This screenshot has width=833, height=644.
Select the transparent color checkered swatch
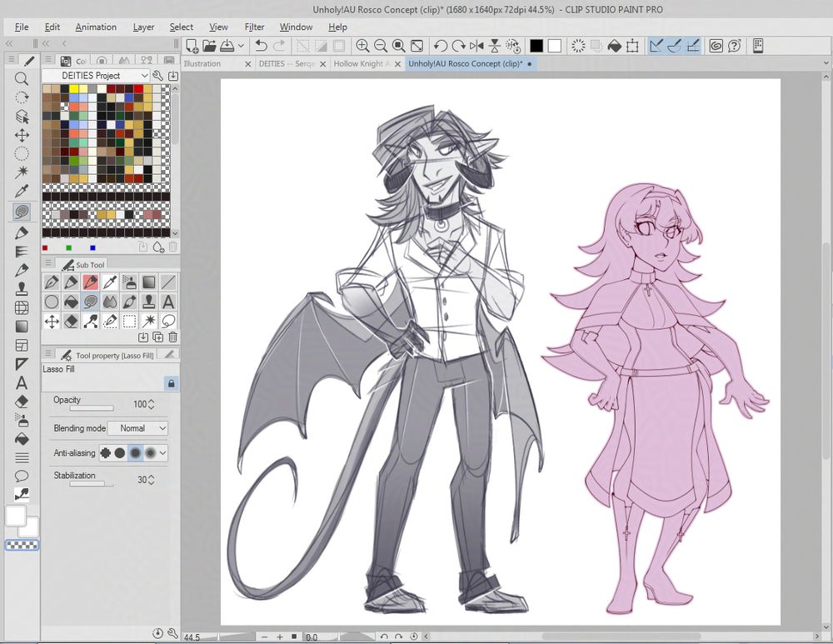click(22, 546)
